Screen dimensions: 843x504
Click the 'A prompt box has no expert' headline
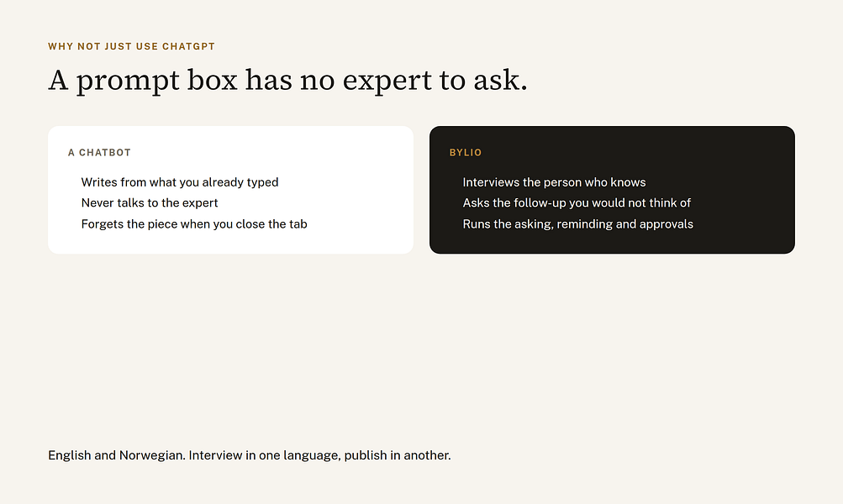[x=287, y=80]
